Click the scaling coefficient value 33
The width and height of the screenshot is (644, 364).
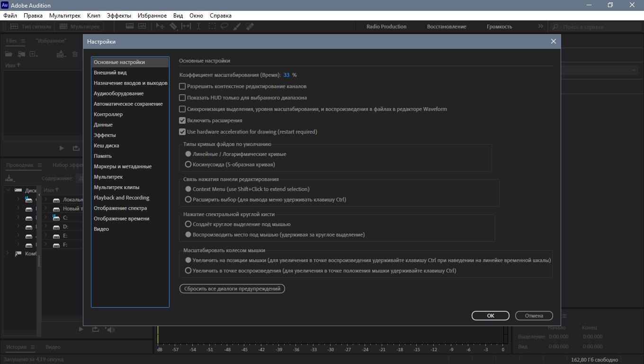pyautogui.click(x=286, y=75)
